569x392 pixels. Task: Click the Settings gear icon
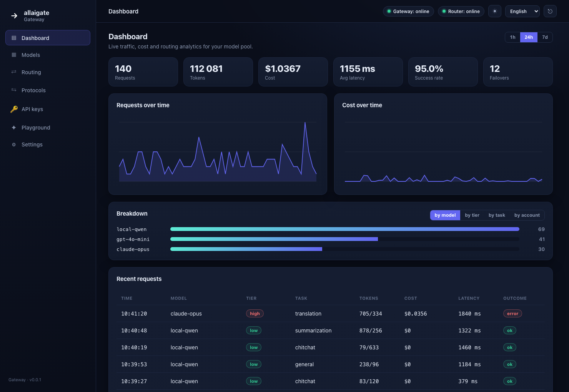14,145
